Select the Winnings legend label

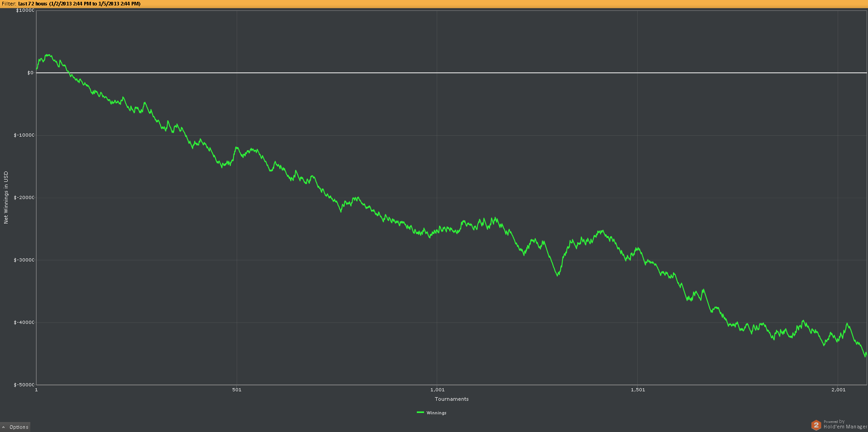436,413
